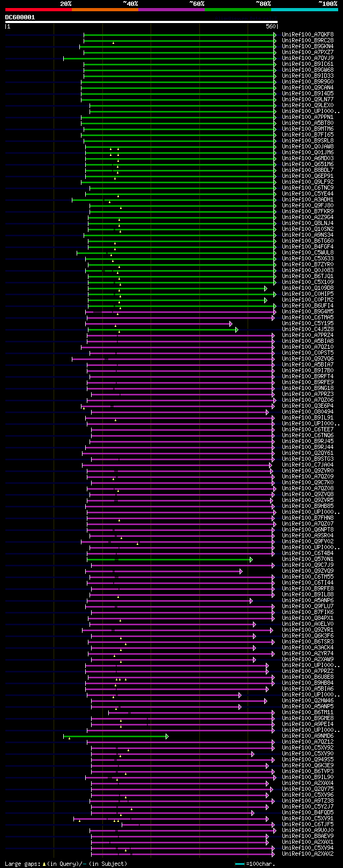Viewport: 343px width, 868px height.
Task: Open hit UniRef100_B9RC28
Action: 308,40
